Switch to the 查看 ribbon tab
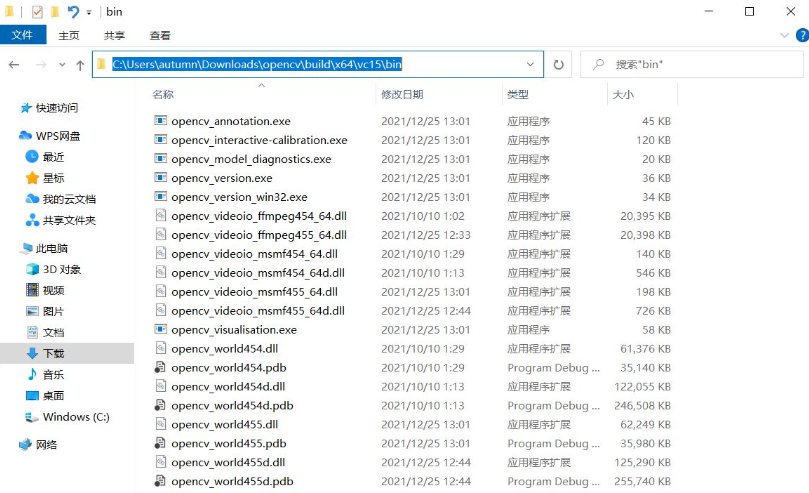The width and height of the screenshot is (809, 493). pos(160,35)
